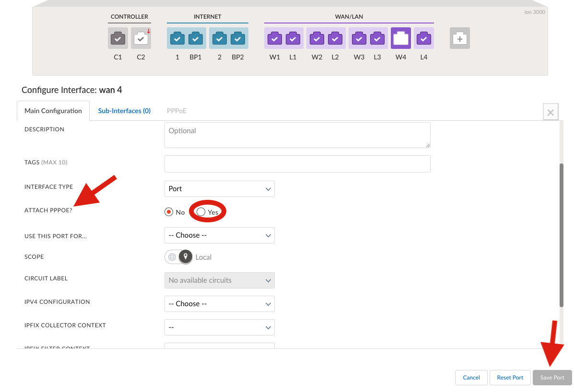Click the Reset Port button
Screen dimensions: 574x392
click(x=510, y=378)
